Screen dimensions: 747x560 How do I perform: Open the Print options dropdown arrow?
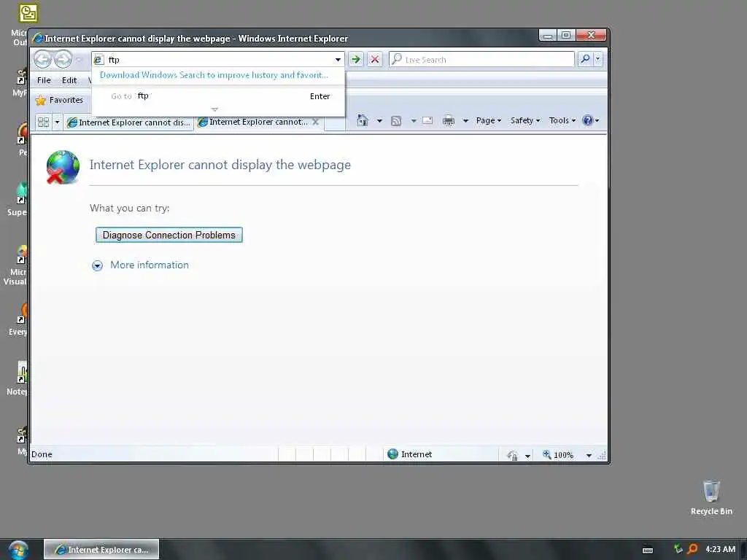465,121
